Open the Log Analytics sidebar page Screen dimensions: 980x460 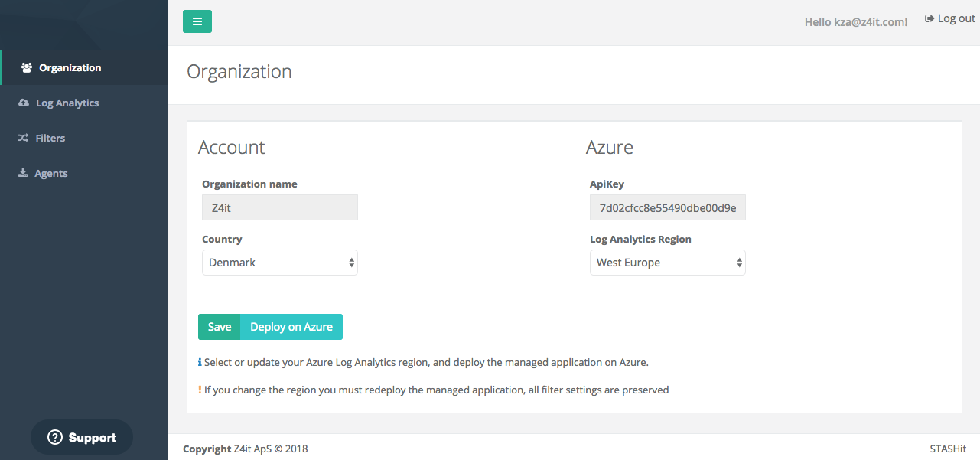click(x=67, y=103)
